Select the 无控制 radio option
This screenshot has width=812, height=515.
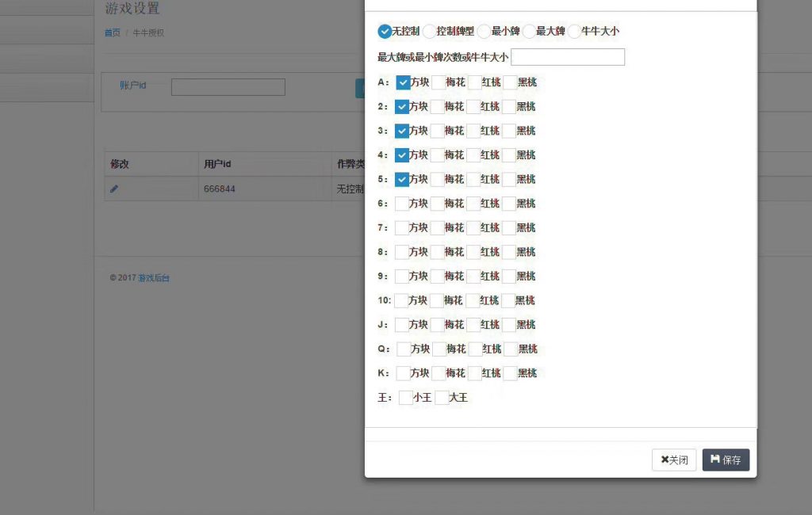click(x=385, y=32)
